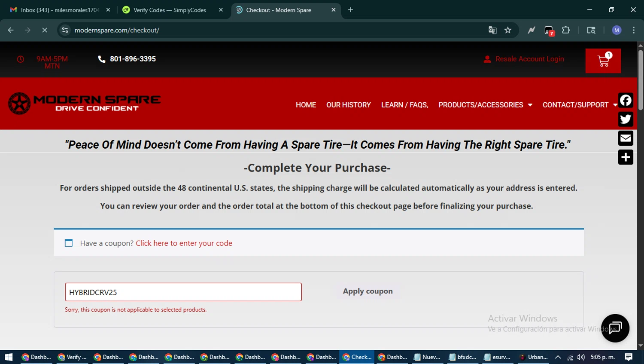Open the OUR HISTORY menu item
Viewport: 644px width, 364px height.
pyautogui.click(x=348, y=105)
